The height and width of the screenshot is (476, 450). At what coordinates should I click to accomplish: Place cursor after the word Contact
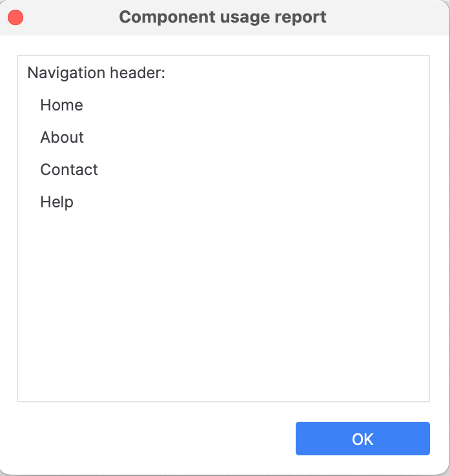click(x=99, y=169)
